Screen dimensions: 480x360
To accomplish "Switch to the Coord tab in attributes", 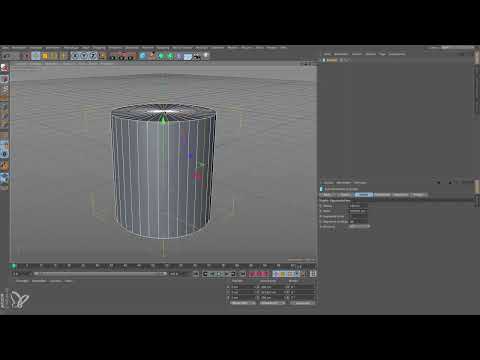I will click(x=345, y=195).
